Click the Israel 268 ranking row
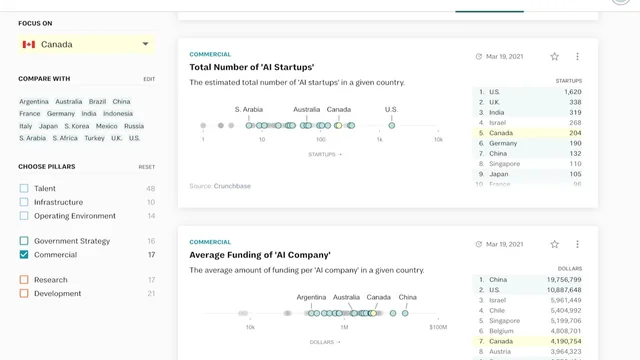Screen dimensions: 640x360 [x=528, y=122]
